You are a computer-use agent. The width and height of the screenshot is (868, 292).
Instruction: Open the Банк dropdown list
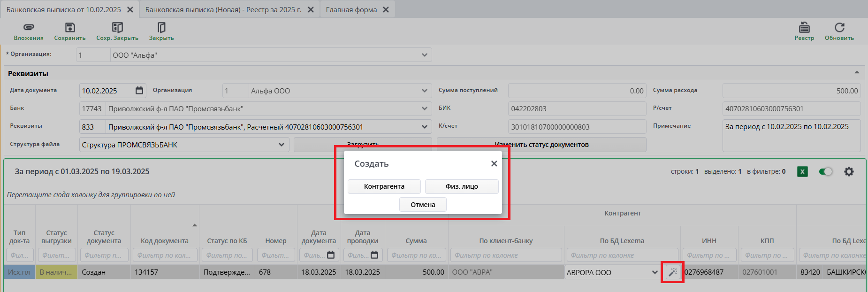pos(424,109)
